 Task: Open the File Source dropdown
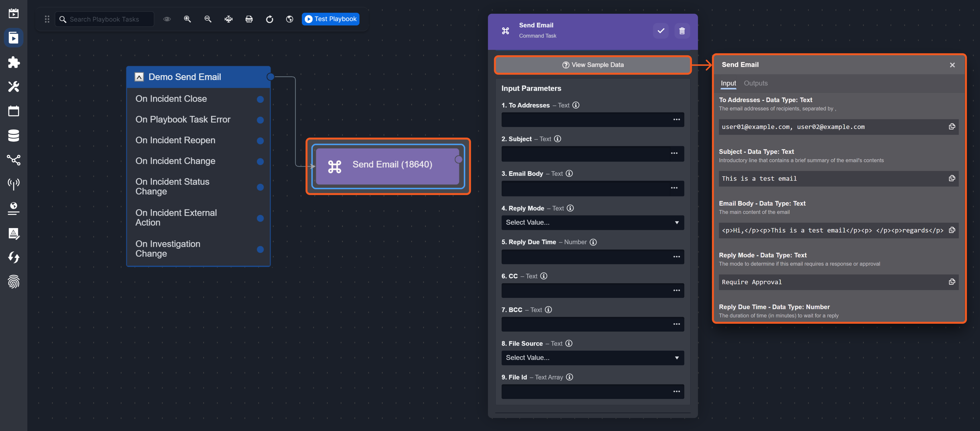592,358
